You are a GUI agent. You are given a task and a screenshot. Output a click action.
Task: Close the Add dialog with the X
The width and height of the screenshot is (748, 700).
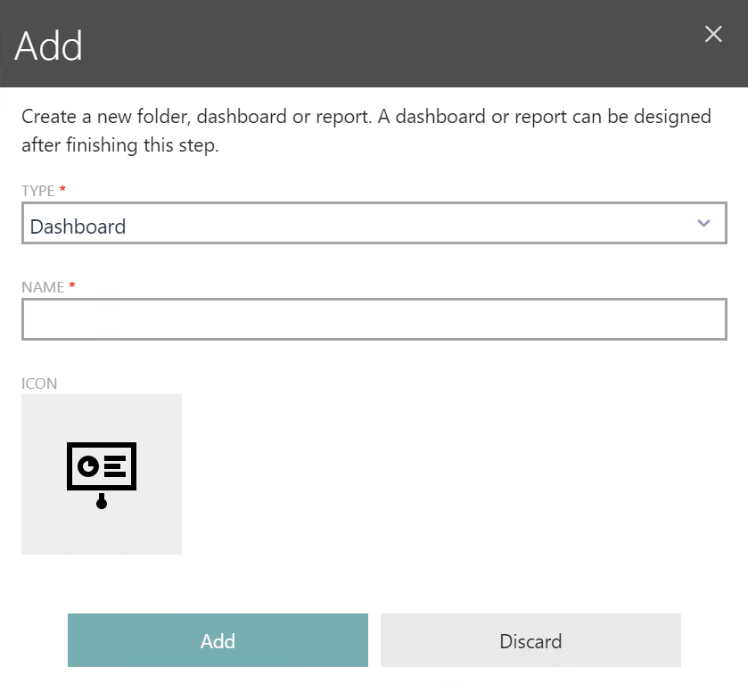[713, 34]
